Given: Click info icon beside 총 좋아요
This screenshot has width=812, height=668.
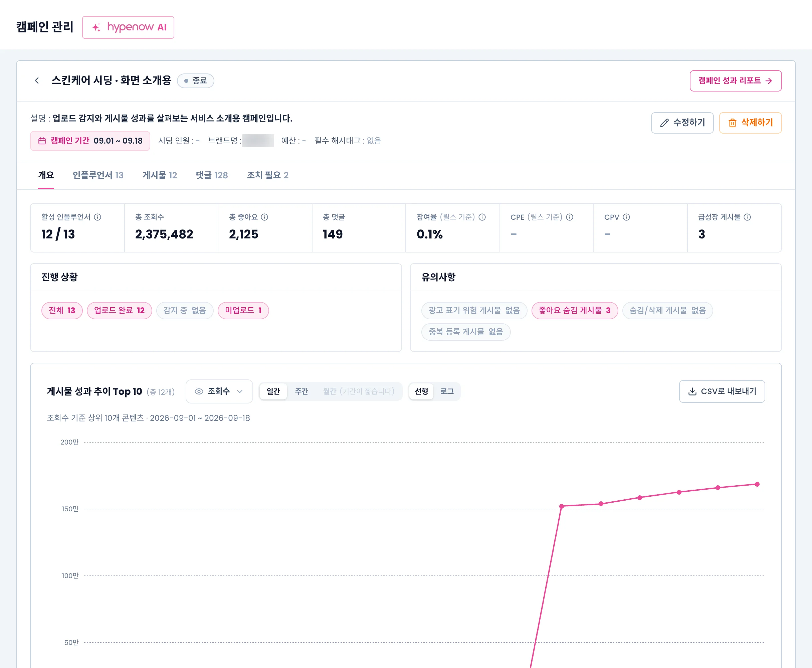Looking at the screenshot, I should pos(265,217).
